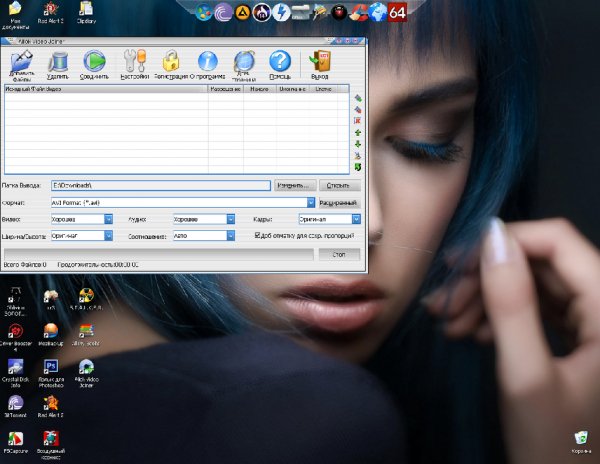
Task: Open the Формат AVI Format dropdown
Action: (311, 202)
